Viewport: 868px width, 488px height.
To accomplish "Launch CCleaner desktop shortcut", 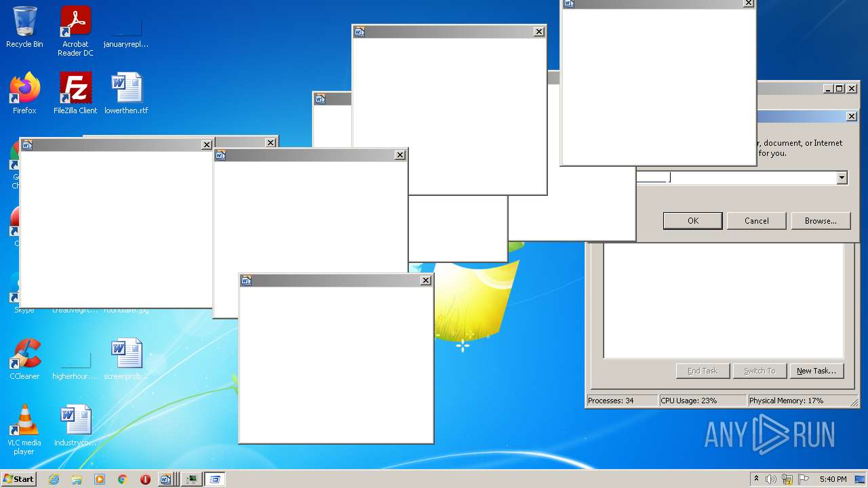I will click(24, 359).
